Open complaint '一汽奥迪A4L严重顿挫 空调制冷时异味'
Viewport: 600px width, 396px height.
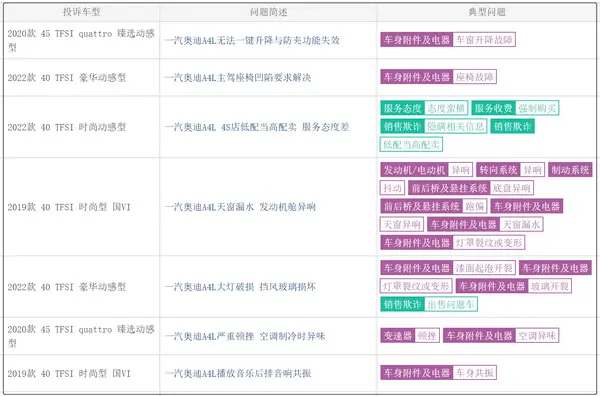245,336
